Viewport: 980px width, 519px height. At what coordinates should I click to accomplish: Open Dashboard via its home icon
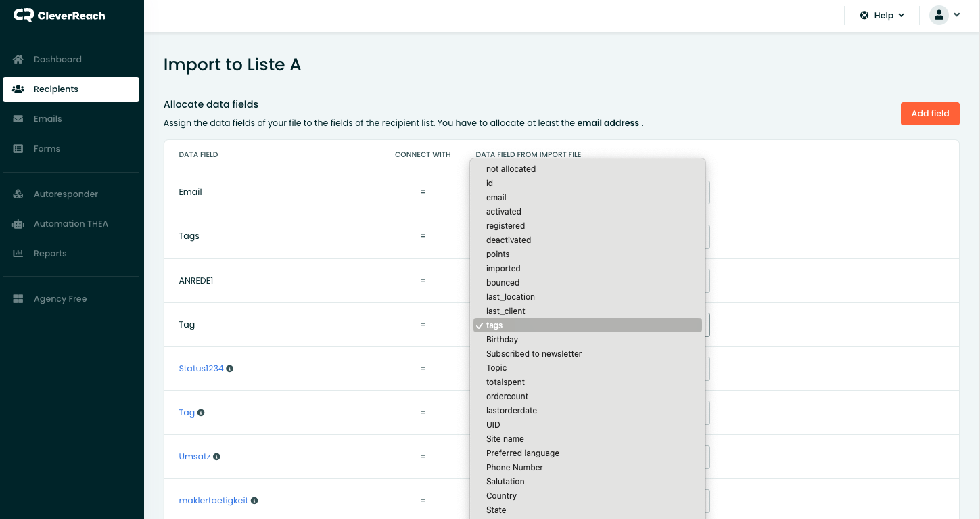pyautogui.click(x=18, y=60)
